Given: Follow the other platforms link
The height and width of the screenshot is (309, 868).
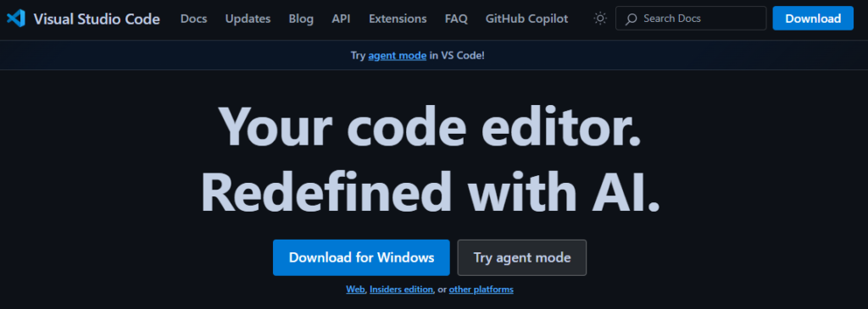Looking at the screenshot, I should 481,290.
